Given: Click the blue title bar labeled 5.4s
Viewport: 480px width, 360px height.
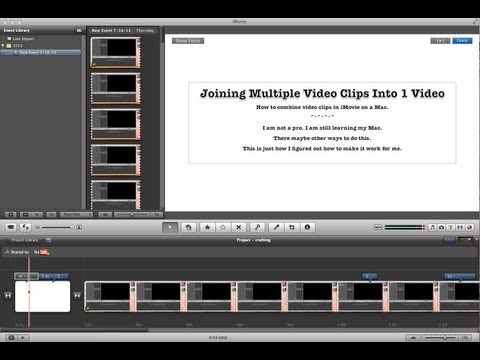Looking at the screenshot, I should point(54,276).
